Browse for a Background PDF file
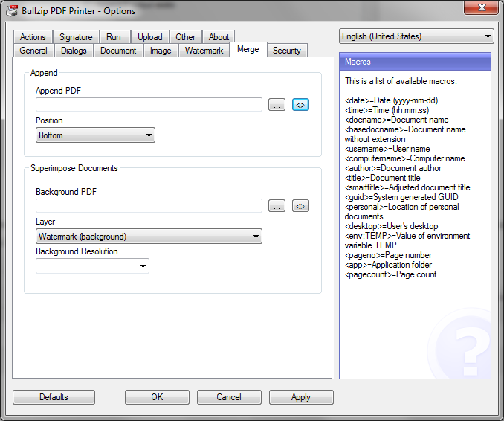The height and width of the screenshot is (421, 504). point(277,206)
